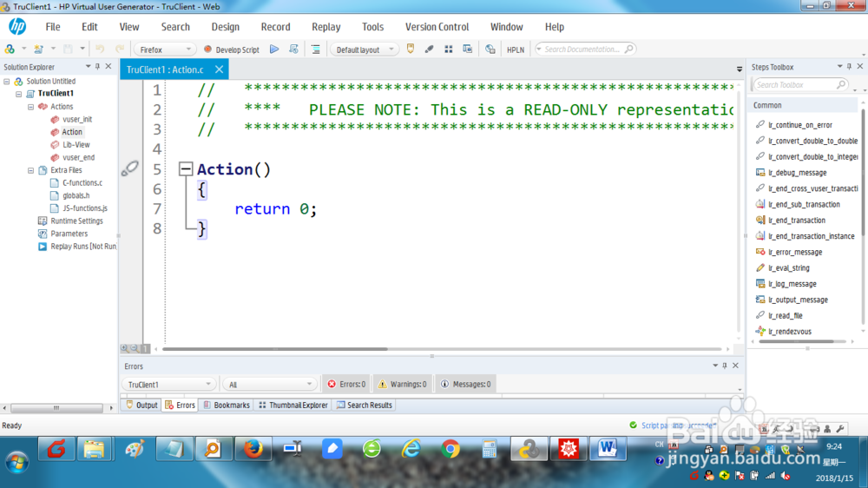868x488 pixels.
Task: Open Runtime Settings item
Action: point(76,221)
